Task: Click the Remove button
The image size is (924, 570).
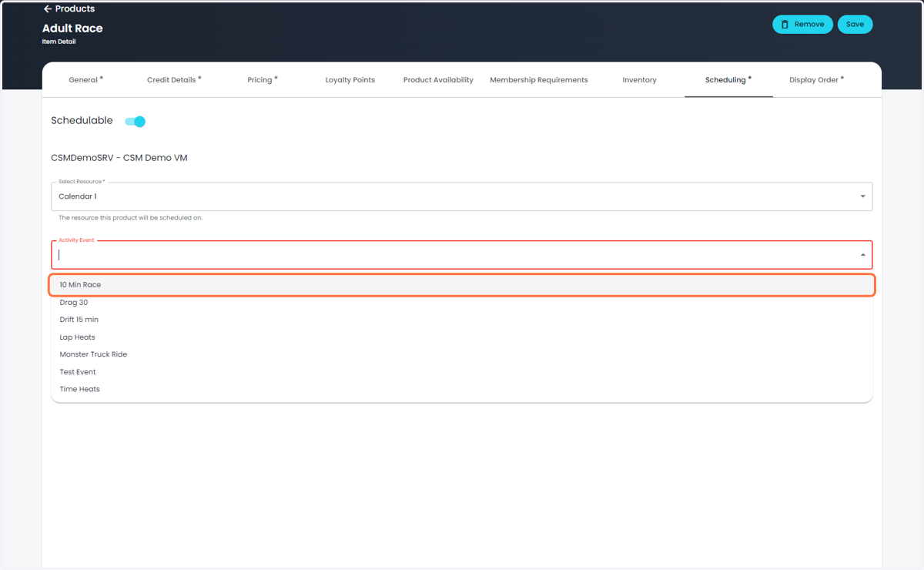Action: [x=802, y=25]
